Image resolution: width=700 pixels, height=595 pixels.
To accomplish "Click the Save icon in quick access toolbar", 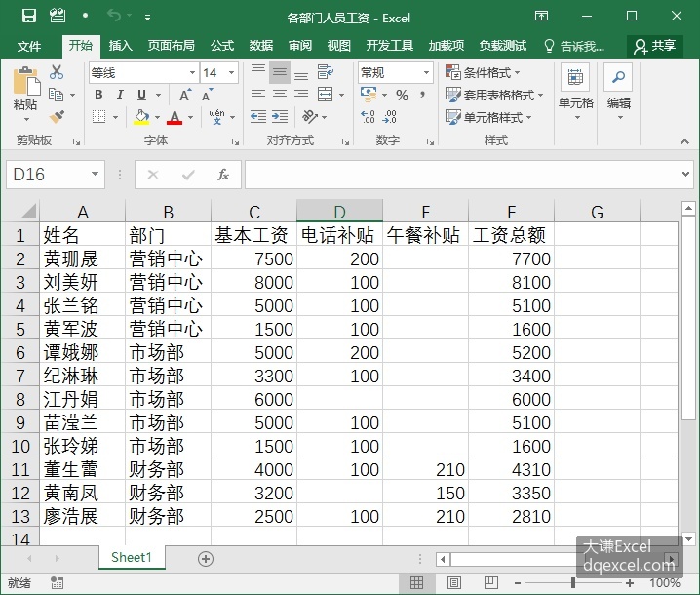I will pos(29,17).
